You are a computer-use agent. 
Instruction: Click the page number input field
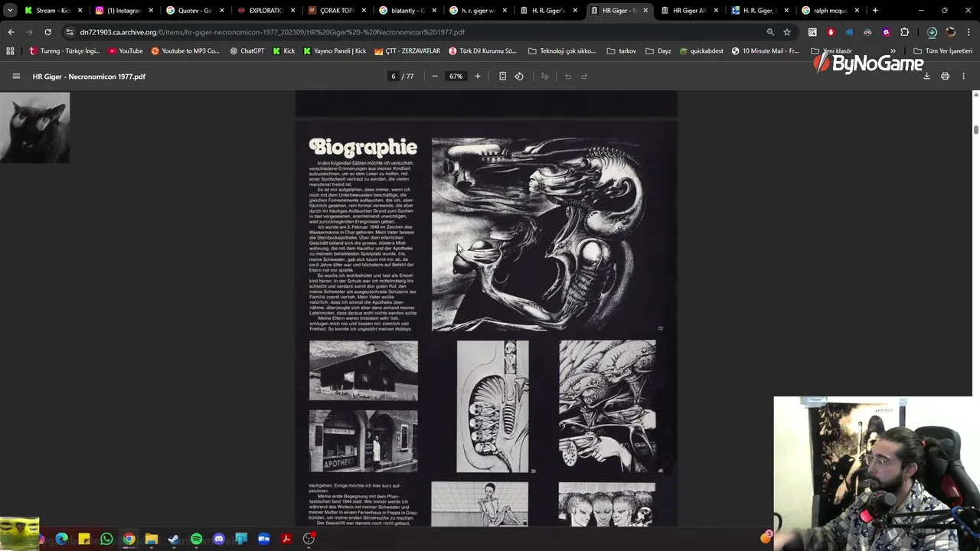click(394, 77)
